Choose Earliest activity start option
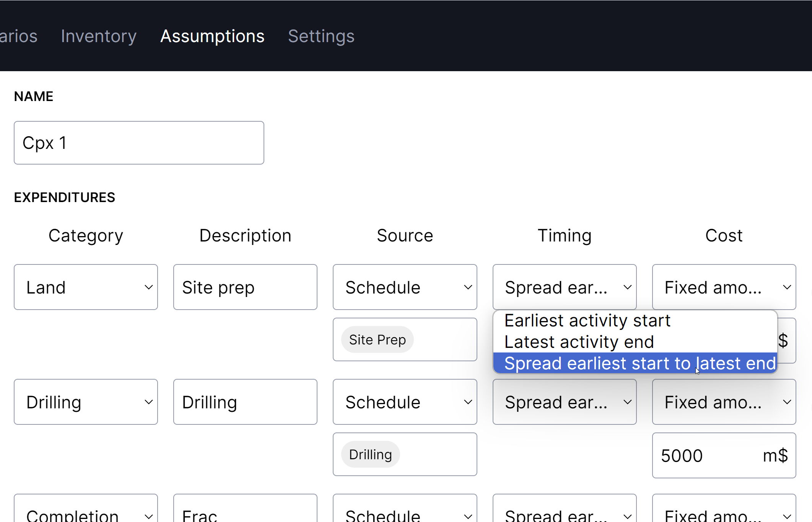Screen dimensions: 812x522 [x=587, y=321]
